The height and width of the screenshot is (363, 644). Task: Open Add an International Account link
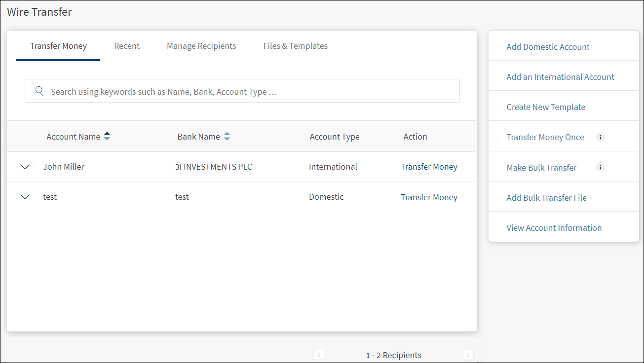point(560,77)
